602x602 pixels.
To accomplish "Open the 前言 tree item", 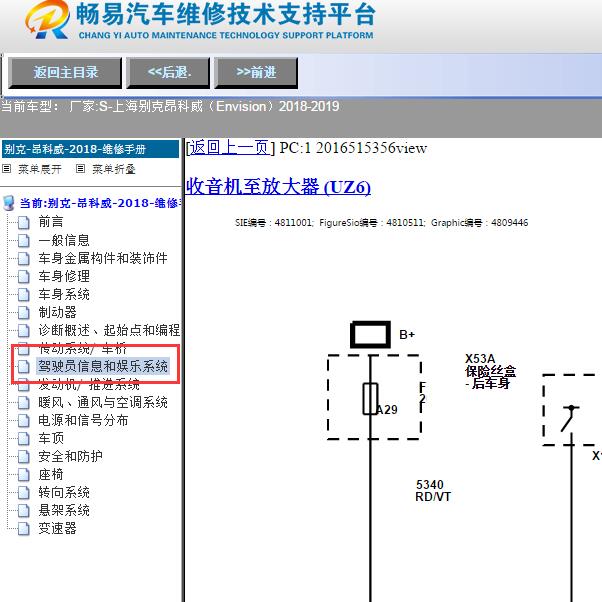I will tap(51, 222).
